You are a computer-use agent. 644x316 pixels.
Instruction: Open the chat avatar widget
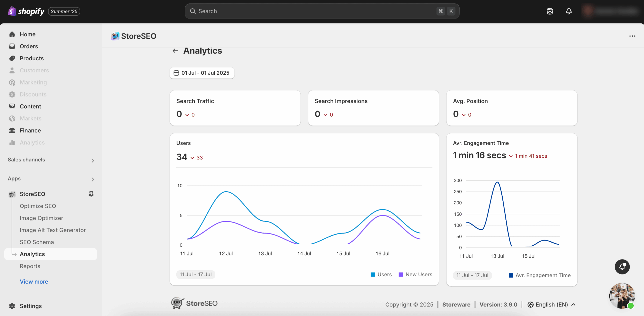(622, 296)
